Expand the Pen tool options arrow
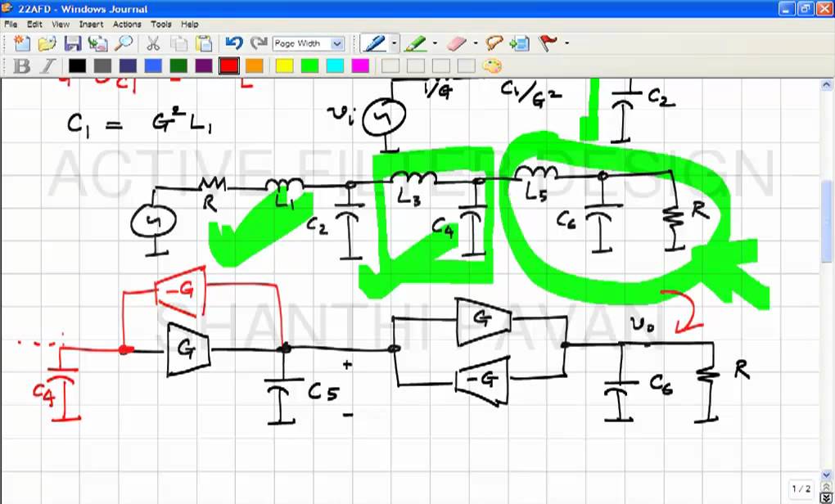This screenshot has width=835, height=504. [x=394, y=43]
